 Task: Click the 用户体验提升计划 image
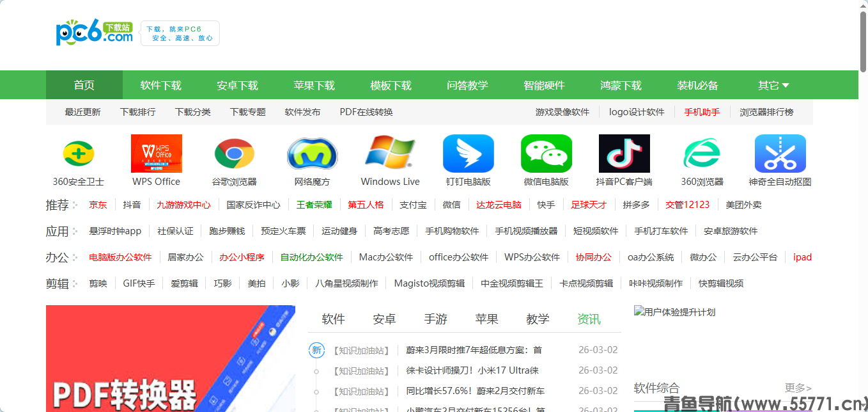[x=675, y=312]
